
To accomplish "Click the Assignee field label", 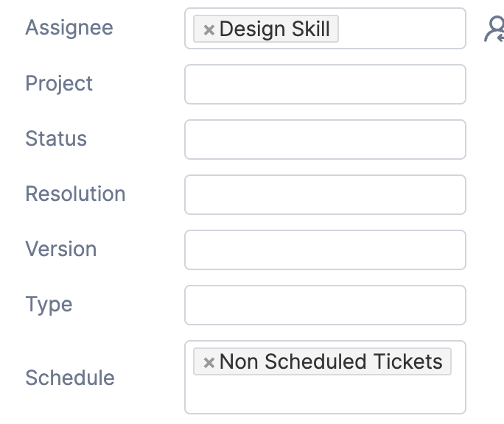I will [x=69, y=28].
